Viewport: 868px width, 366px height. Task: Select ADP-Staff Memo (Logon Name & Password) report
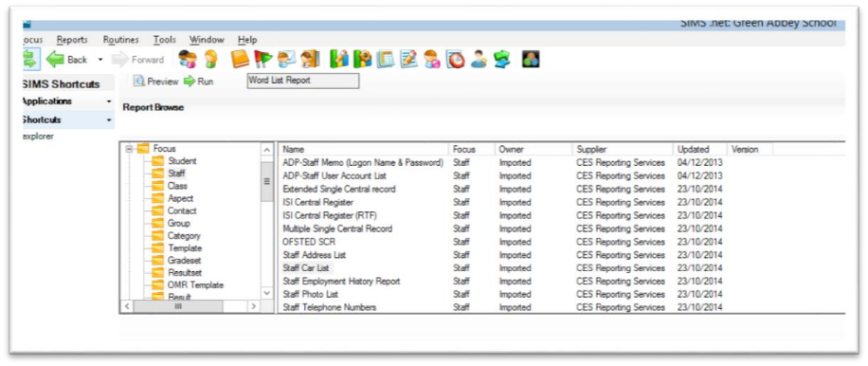coord(363,163)
